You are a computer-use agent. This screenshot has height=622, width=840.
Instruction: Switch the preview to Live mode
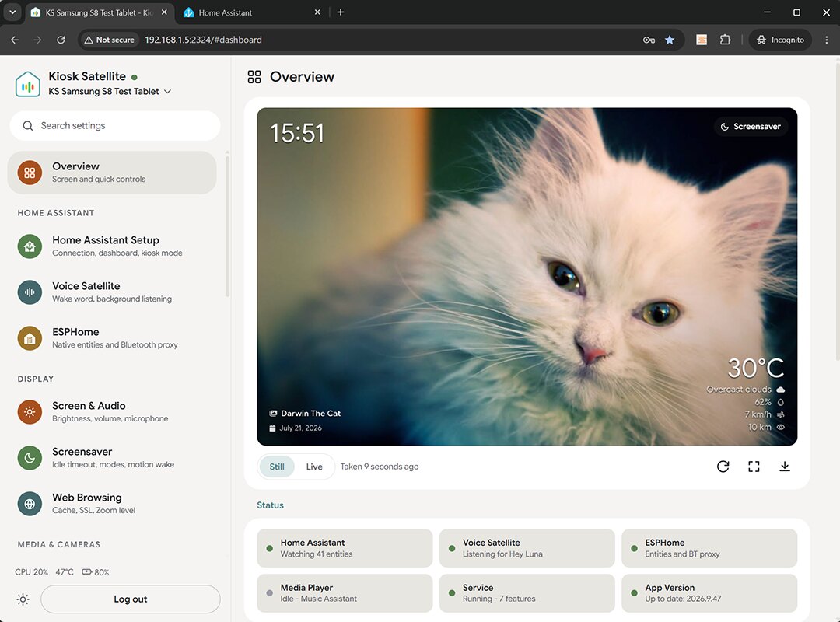tap(314, 466)
